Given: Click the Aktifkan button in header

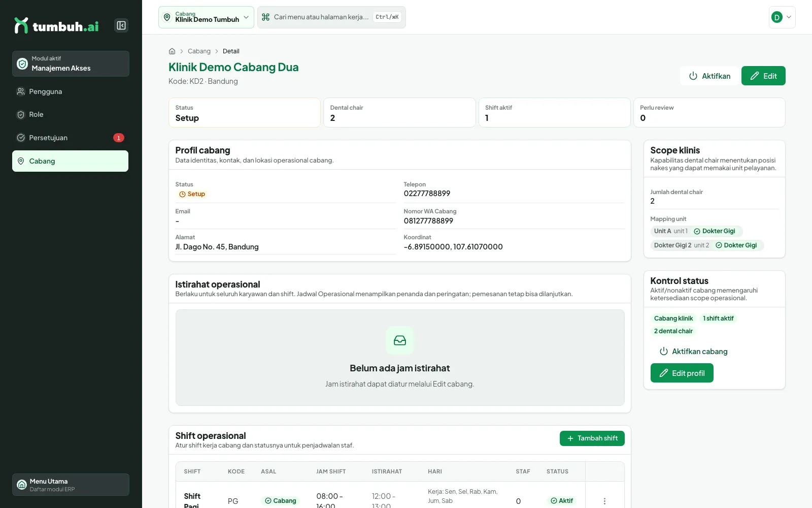Looking at the screenshot, I should point(709,76).
